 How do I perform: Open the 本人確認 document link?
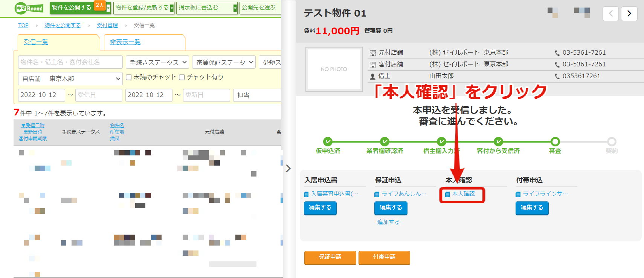463,194
